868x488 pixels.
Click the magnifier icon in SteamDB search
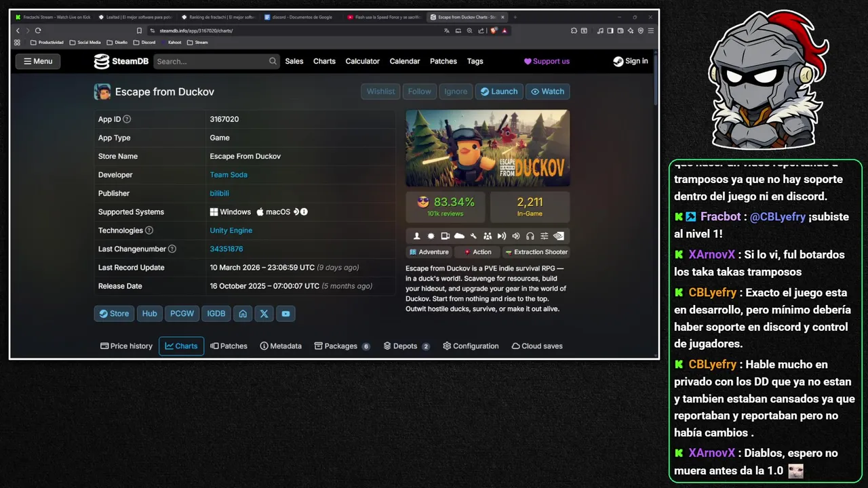pos(273,61)
